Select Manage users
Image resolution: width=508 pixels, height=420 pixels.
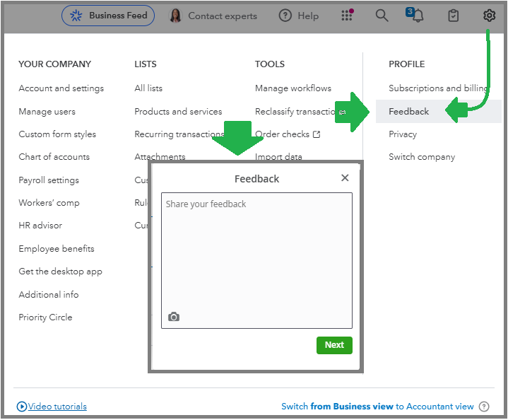[x=47, y=112]
